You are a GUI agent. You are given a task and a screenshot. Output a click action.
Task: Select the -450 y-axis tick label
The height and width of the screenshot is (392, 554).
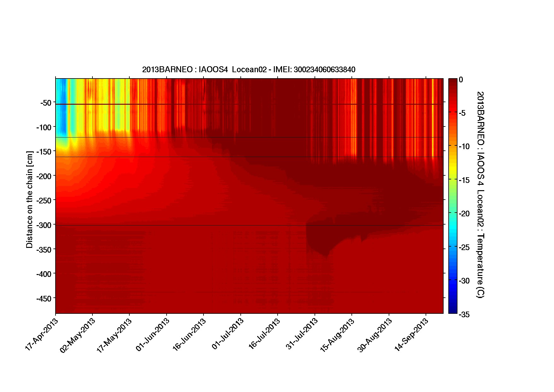coord(44,299)
